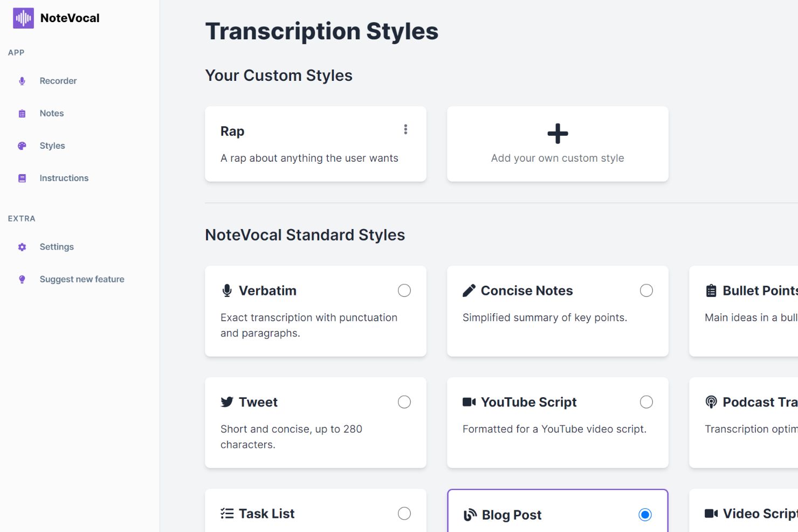Screen dimensions: 798x532
Task: Click the Notes icon in sidebar
Action: pos(22,114)
